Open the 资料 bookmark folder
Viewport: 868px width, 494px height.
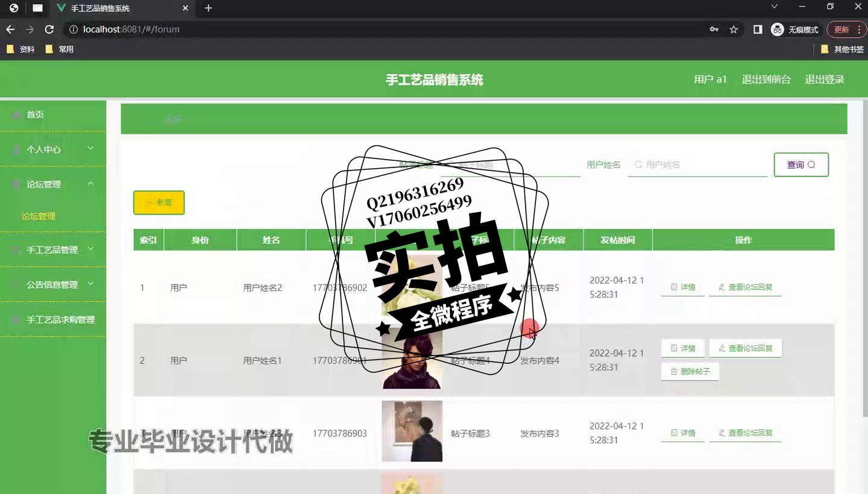click(x=21, y=49)
